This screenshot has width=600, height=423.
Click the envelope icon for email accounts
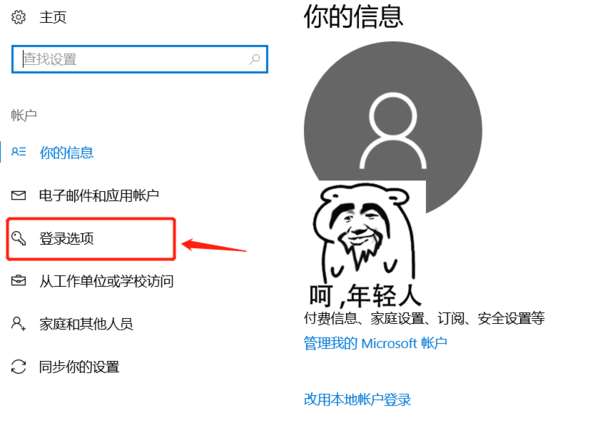click(18, 196)
